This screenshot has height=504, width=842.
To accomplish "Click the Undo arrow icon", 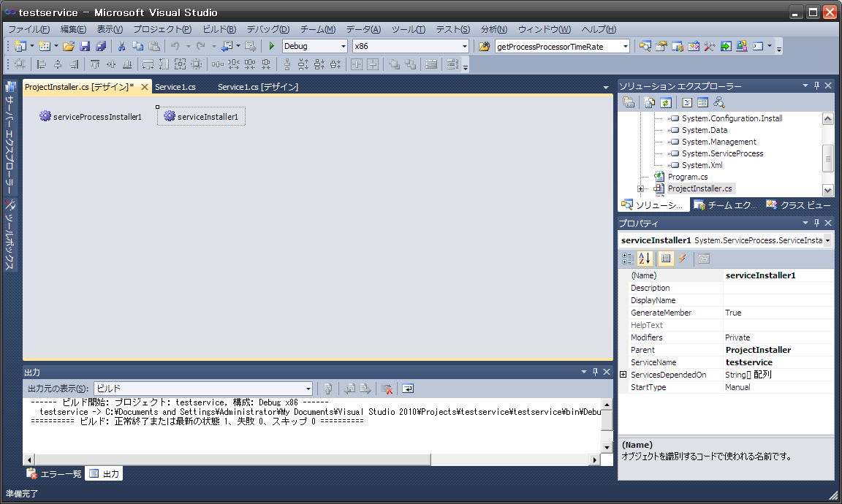I will tap(175, 46).
